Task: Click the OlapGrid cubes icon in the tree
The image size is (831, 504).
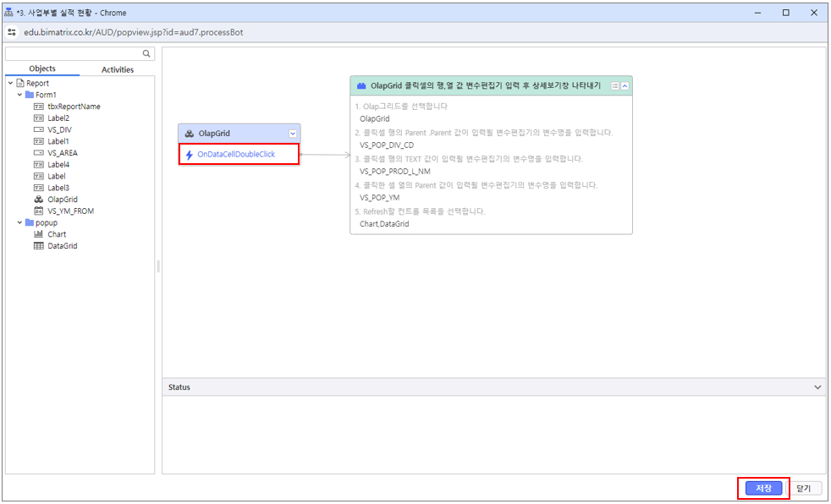Action: click(38, 200)
